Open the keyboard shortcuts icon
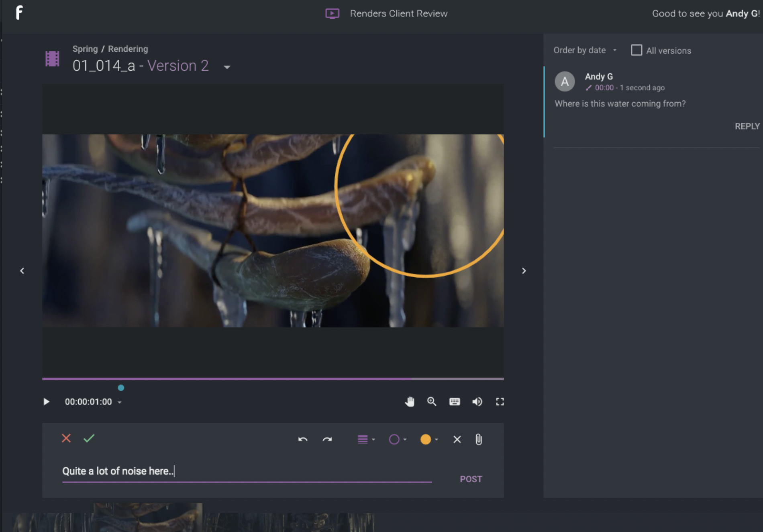 point(454,402)
